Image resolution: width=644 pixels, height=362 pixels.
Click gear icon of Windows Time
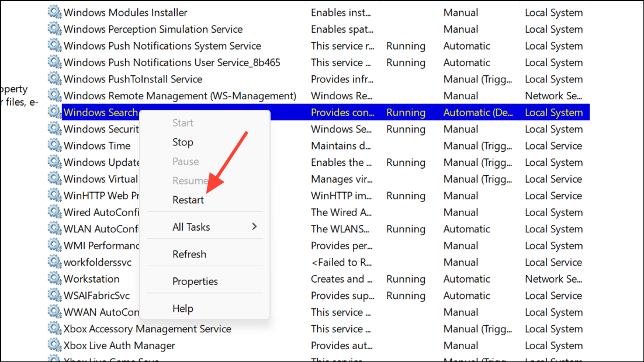click(54, 145)
